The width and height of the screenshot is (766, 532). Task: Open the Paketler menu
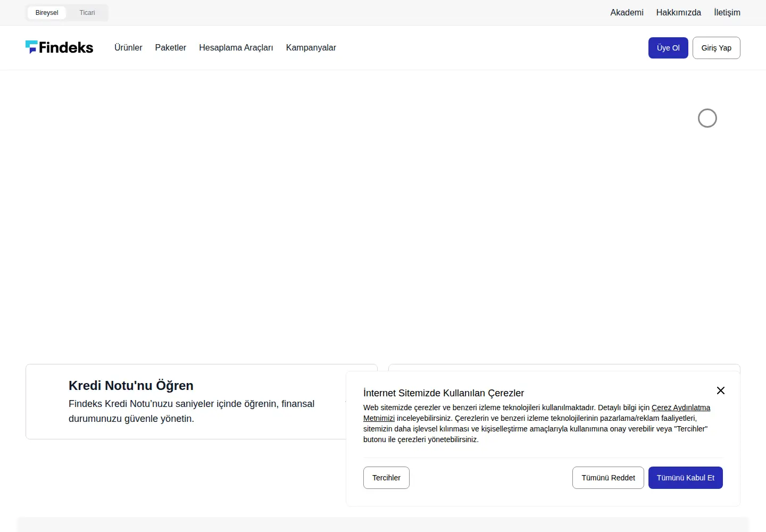[x=171, y=48]
